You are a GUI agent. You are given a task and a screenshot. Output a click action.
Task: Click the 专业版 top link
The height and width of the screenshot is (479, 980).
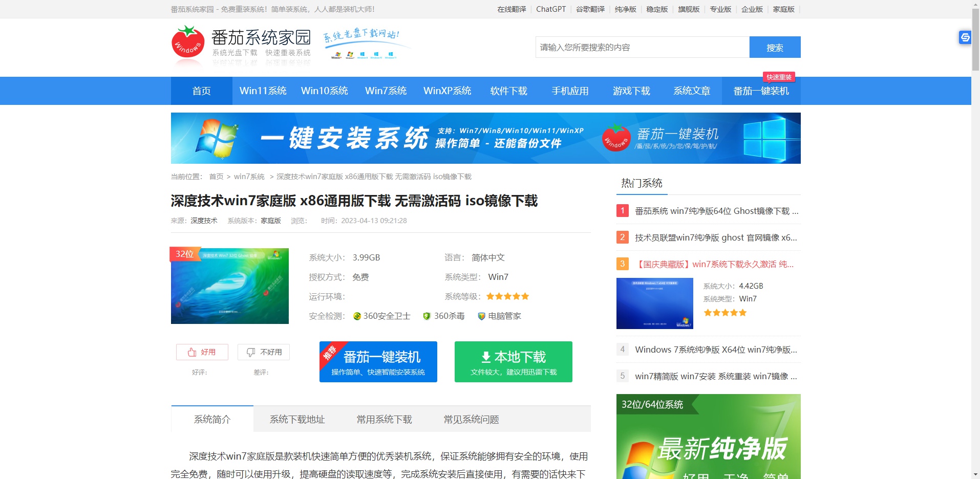pos(720,9)
